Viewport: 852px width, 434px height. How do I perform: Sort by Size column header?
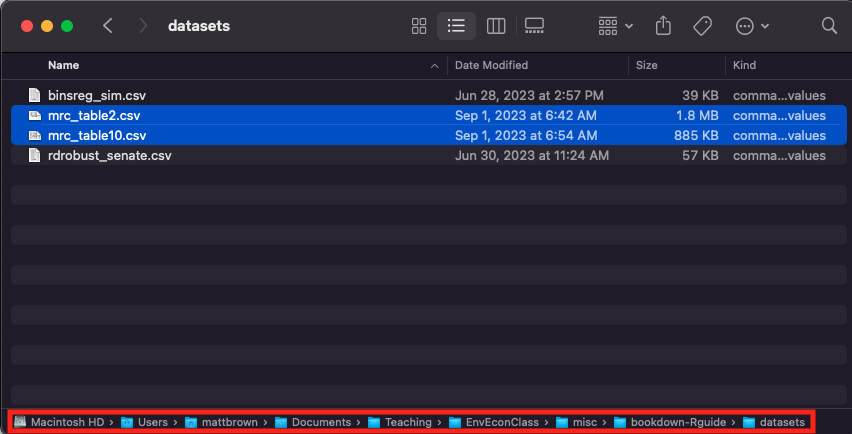[x=647, y=65]
